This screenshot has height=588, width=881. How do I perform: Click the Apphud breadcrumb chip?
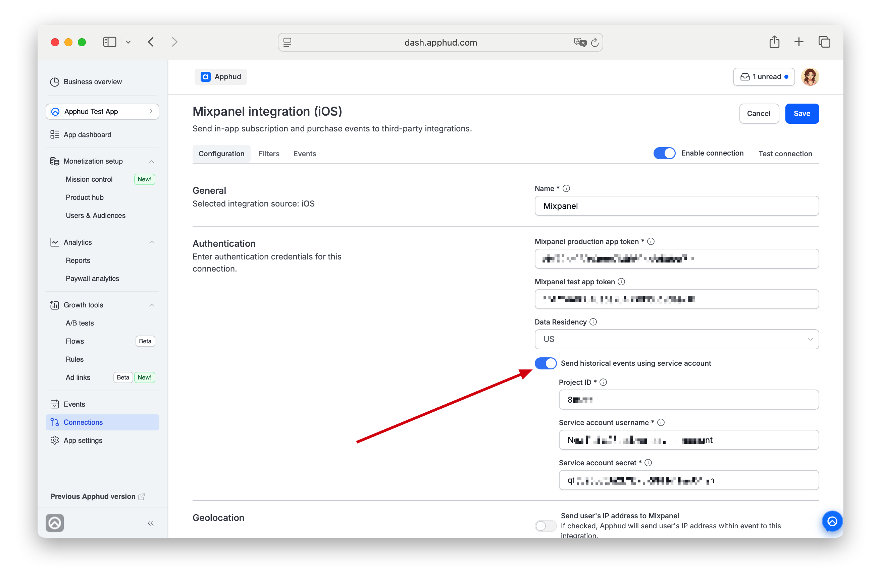[221, 77]
